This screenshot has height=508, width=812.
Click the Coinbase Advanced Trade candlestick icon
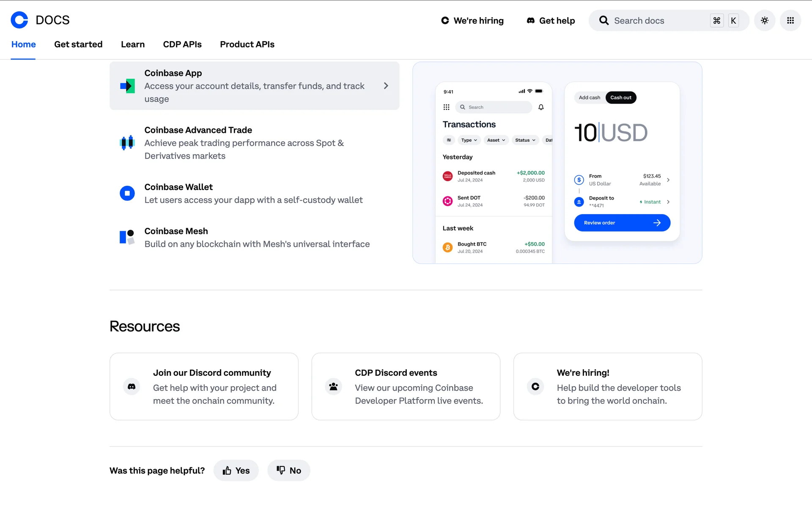pos(127,143)
